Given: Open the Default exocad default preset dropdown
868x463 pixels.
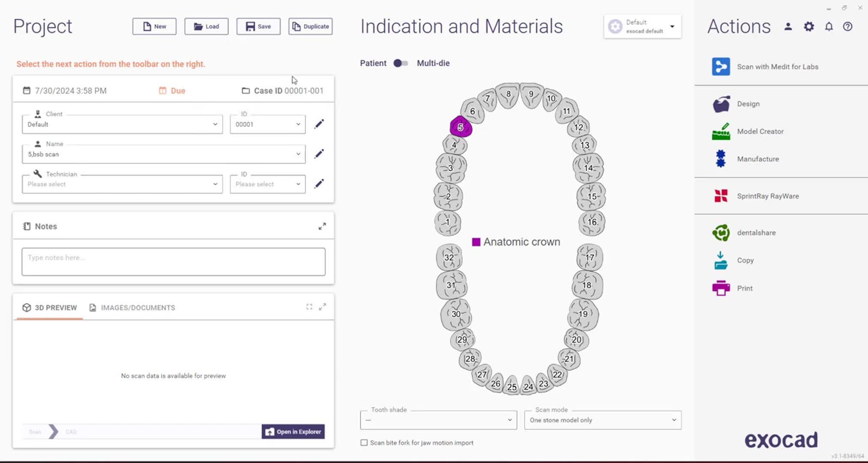Looking at the screenshot, I should (642, 27).
